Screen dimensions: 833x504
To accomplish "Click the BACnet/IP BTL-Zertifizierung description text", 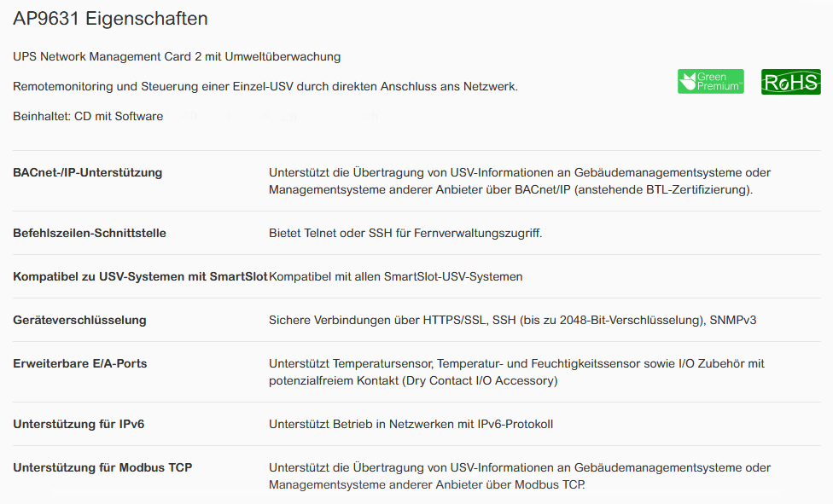I will click(x=519, y=181).
